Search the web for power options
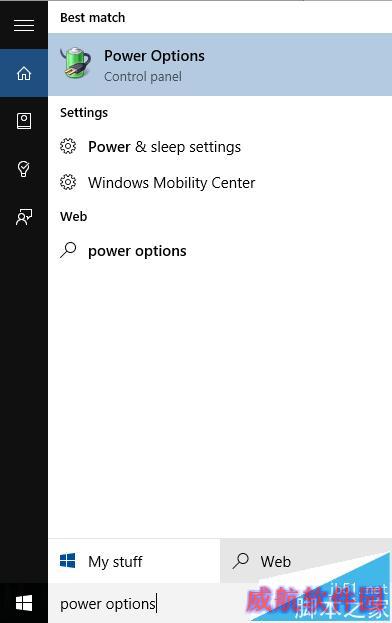Screen dimensions: 392x623 220,251
